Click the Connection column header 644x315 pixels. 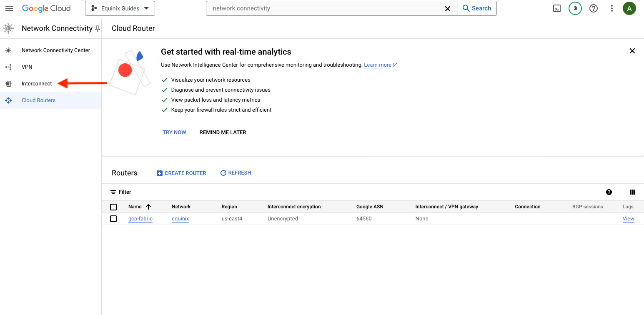[x=528, y=207]
